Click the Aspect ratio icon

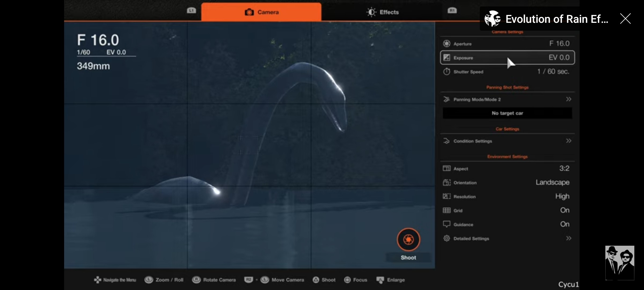pos(447,168)
